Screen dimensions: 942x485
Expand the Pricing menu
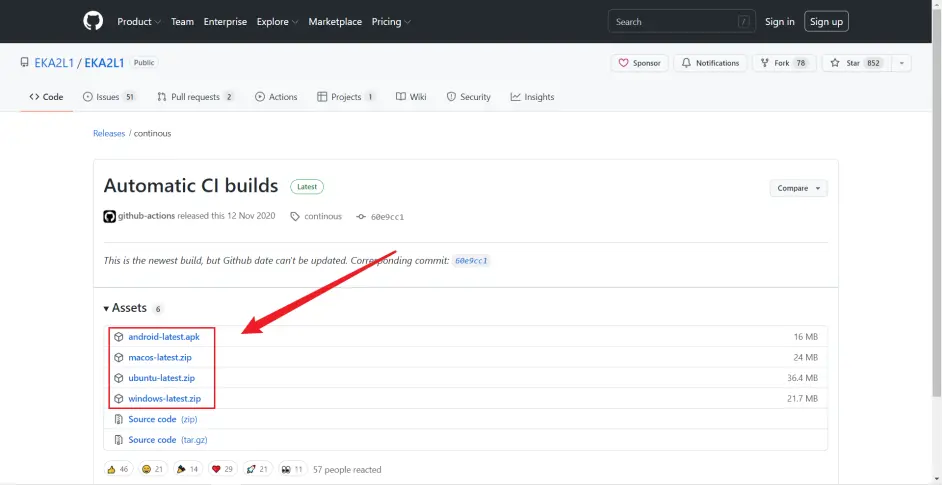point(391,22)
